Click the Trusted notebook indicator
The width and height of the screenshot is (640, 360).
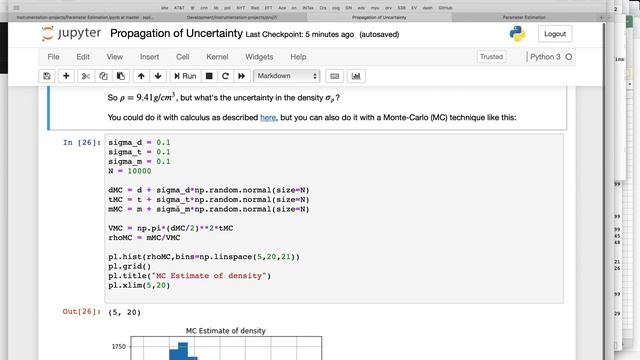click(x=491, y=57)
